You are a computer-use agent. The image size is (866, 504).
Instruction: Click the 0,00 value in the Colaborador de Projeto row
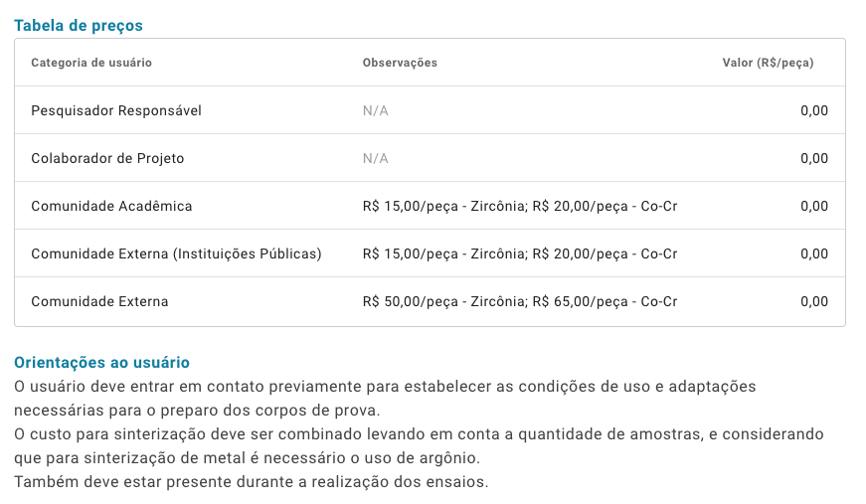tap(814, 158)
